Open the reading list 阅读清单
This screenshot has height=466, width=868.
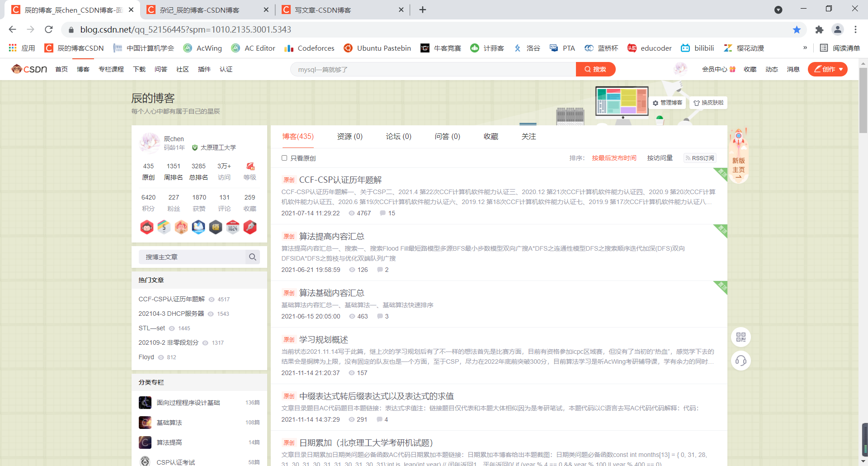pyautogui.click(x=840, y=48)
